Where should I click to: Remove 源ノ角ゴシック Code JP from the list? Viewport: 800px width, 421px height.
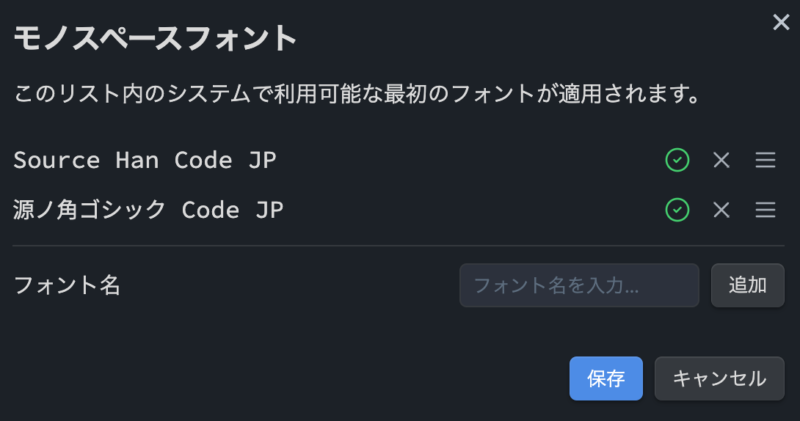pos(721,210)
